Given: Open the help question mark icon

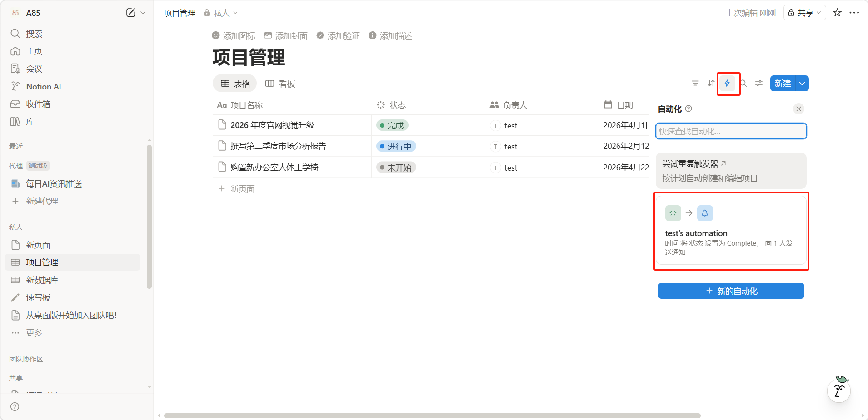Looking at the screenshot, I should point(15,407).
